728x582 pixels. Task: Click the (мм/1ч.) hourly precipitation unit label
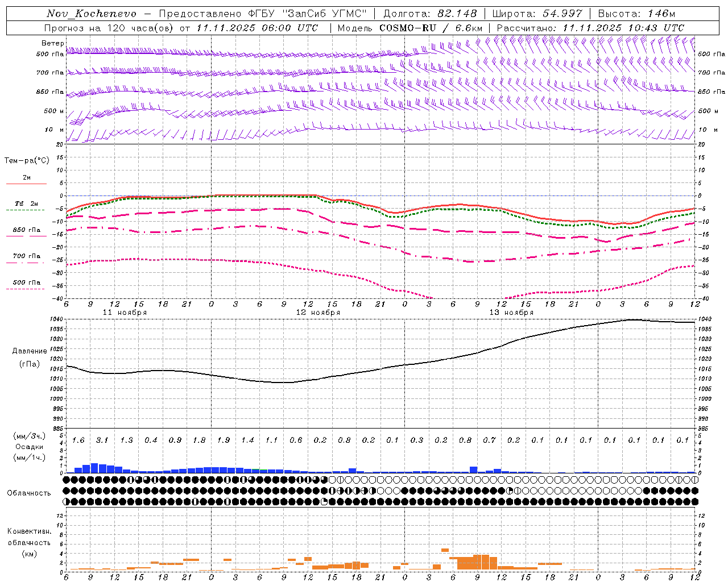point(29,458)
